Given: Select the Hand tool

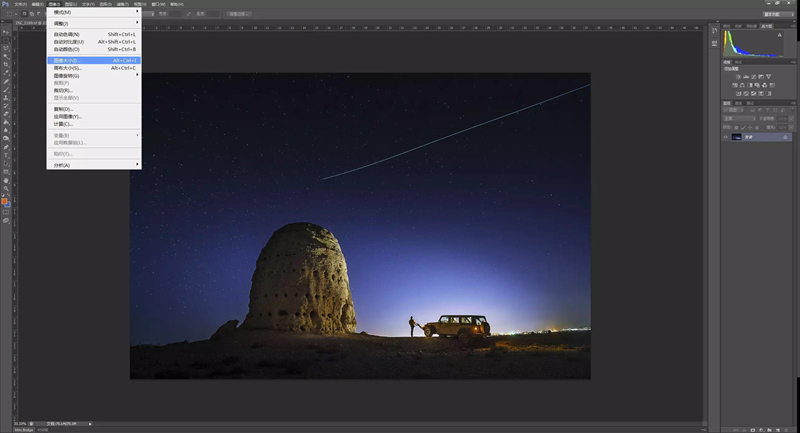Looking at the screenshot, I should [6, 181].
